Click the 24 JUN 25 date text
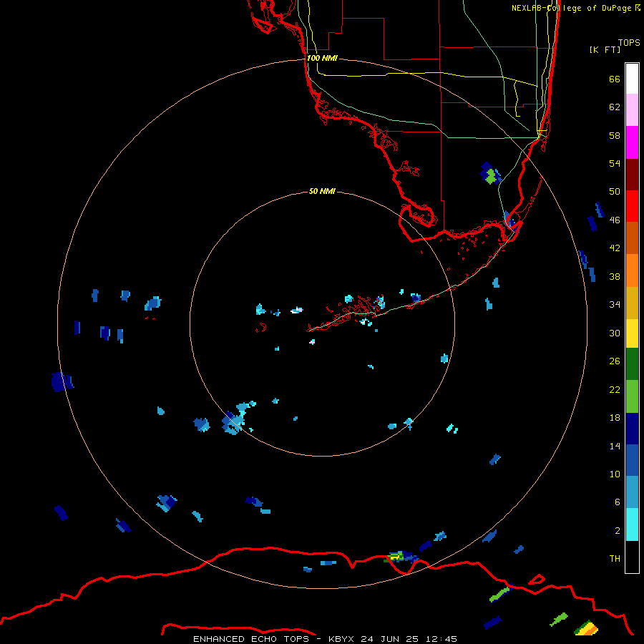644x644 pixels. click(390, 639)
